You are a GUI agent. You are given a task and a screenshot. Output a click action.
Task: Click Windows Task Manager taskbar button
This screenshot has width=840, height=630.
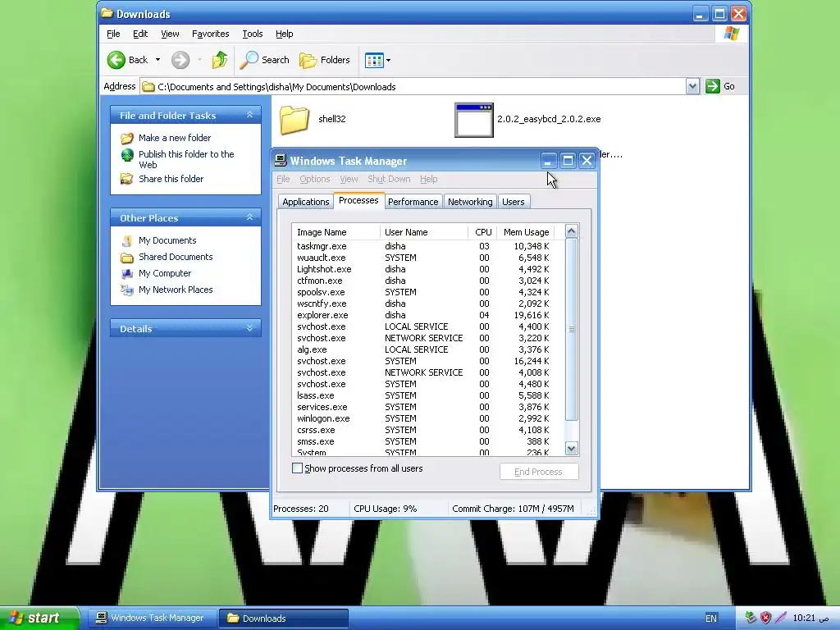(152, 619)
